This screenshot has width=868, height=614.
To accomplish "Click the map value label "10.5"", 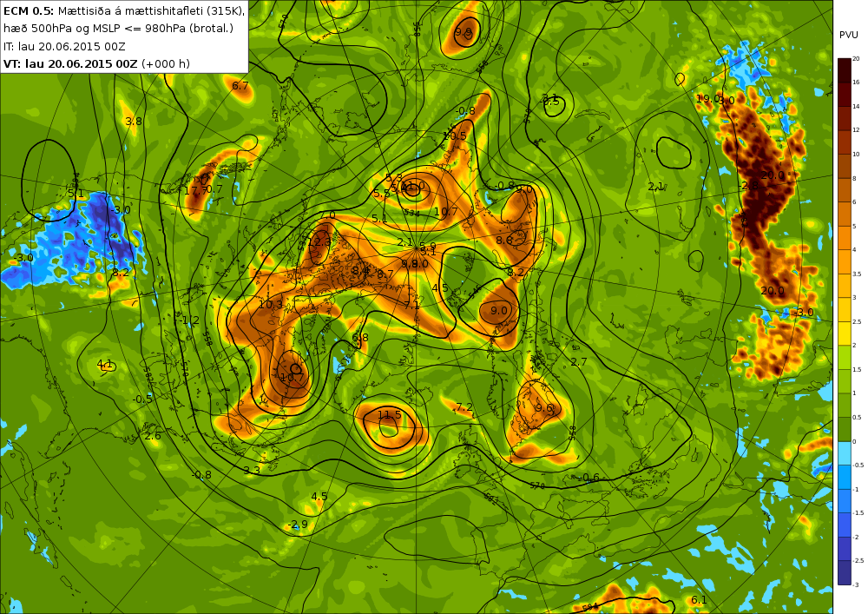I will coord(455,136).
